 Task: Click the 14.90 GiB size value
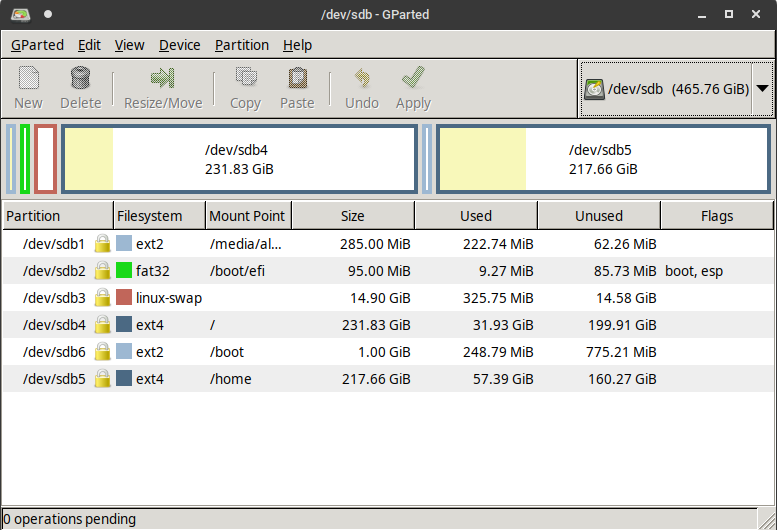tap(380, 298)
